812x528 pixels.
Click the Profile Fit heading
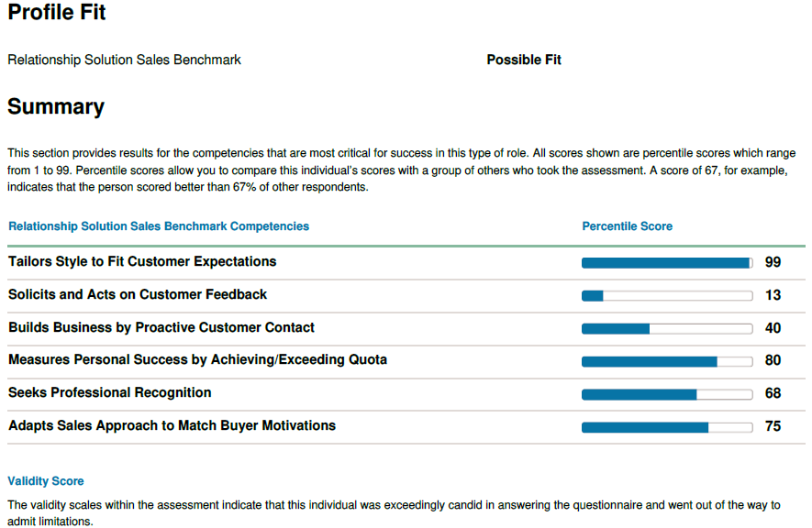(x=57, y=13)
